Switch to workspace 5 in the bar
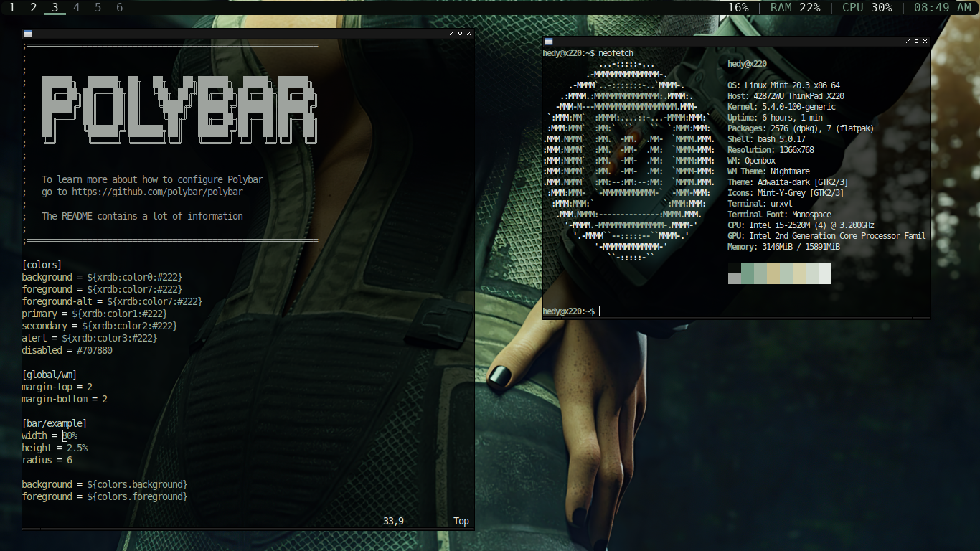The width and height of the screenshot is (980, 551). [98, 8]
